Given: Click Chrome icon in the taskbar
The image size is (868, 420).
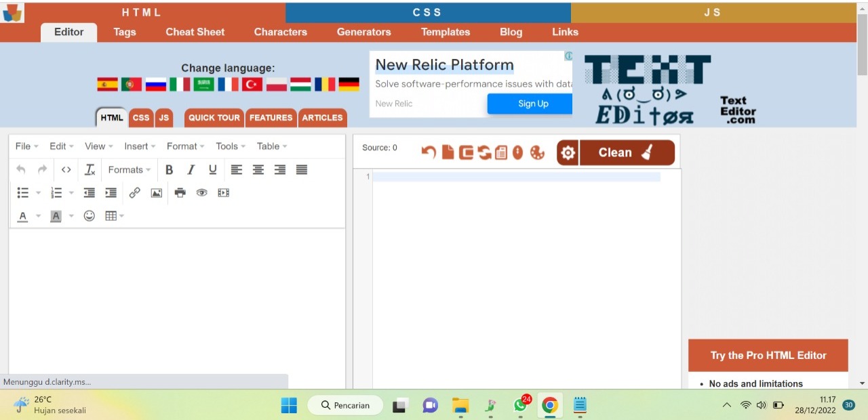Looking at the screenshot, I should click(549, 405).
